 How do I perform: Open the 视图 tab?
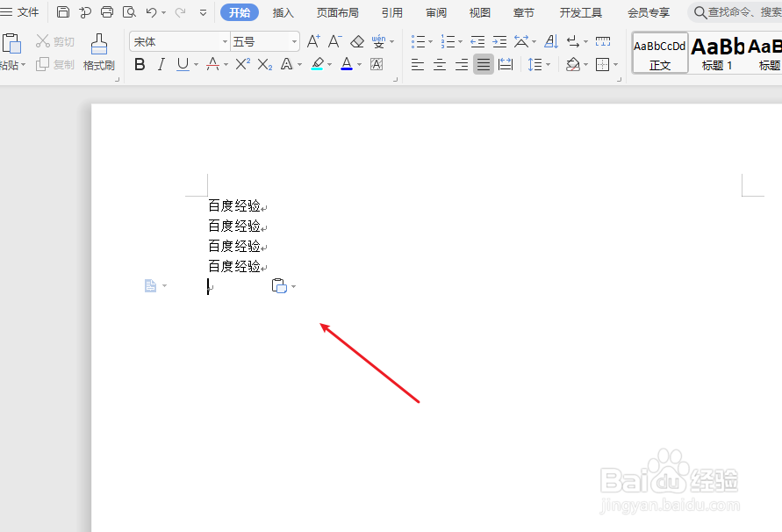click(x=480, y=12)
